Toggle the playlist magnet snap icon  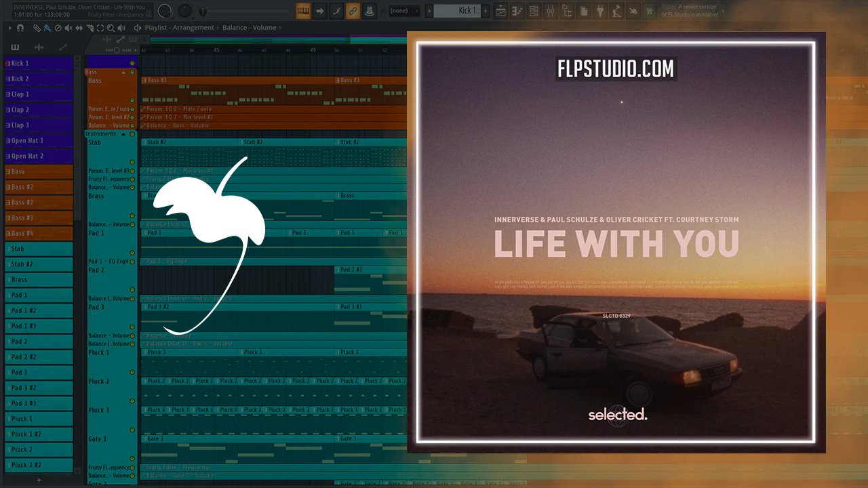click(x=20, y=28)
